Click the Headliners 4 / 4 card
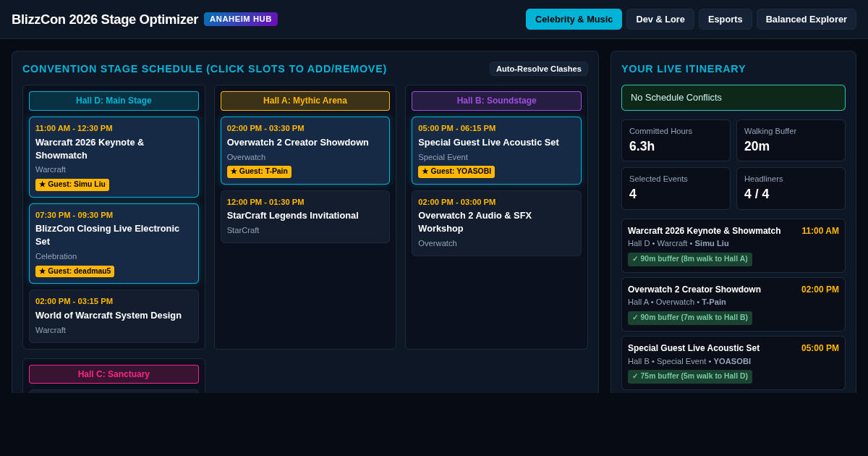Image resolution: width=868 pixels, height=456 pixels. 791,188
